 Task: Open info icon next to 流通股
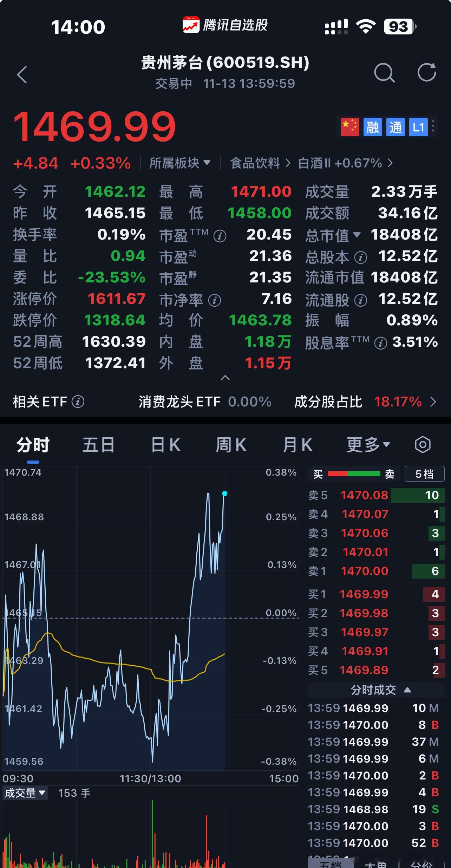pyautogui.click(x=361, y=301)
